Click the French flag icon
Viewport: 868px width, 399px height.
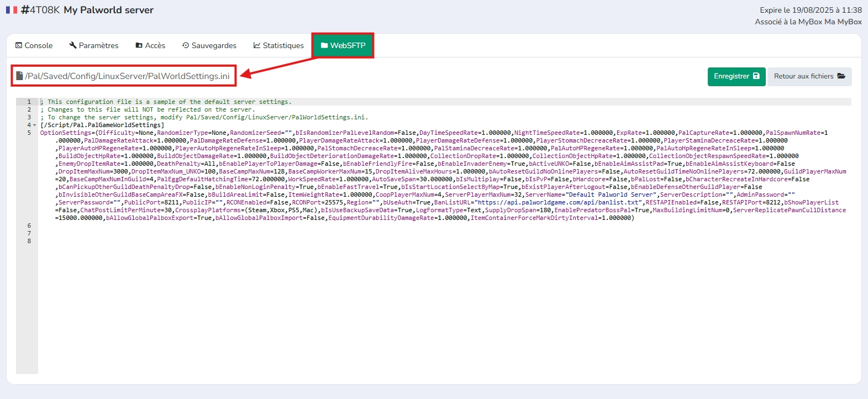(x=12, y=10)
